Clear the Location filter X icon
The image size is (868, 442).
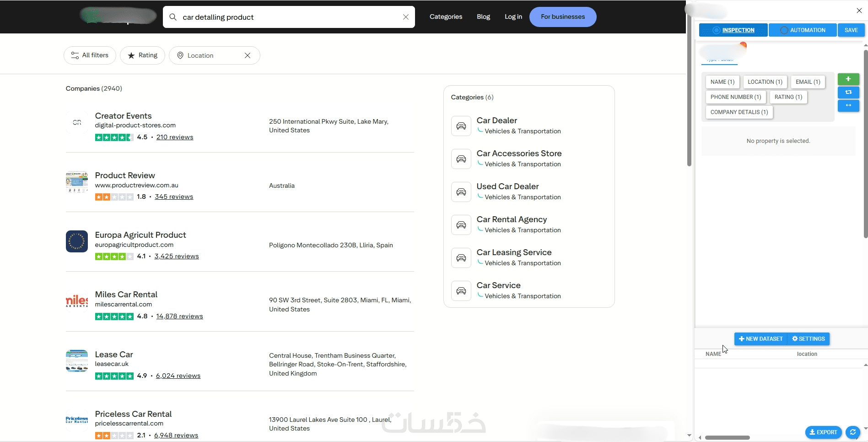click(248, 55)
